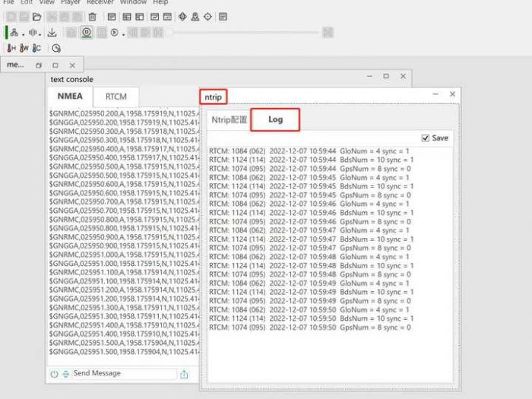Expand the connection dropdown arrow in toolbar
This screenshot has width=532, height=399.
click(x=23, y=33)
